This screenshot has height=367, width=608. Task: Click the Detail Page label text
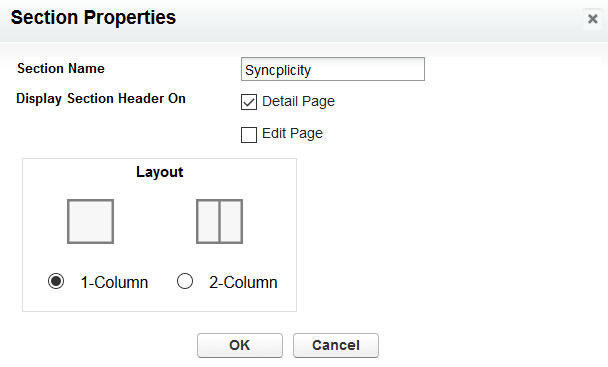298,102
